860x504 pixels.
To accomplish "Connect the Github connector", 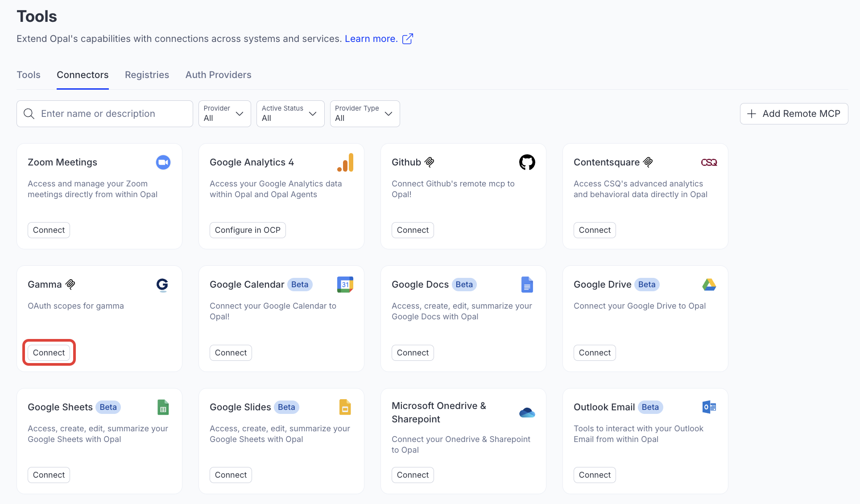I will pos(413,230).
